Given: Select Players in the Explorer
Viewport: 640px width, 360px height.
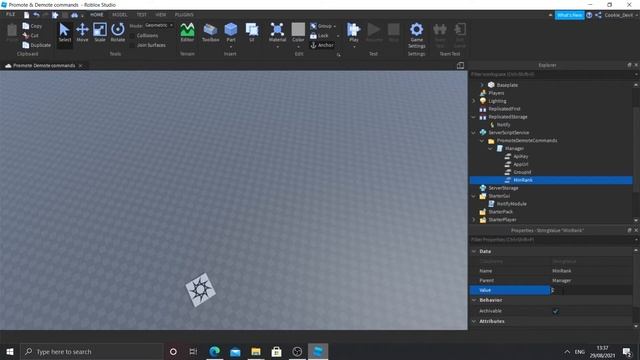Looking at the screenshot, I should click(496, 93).
